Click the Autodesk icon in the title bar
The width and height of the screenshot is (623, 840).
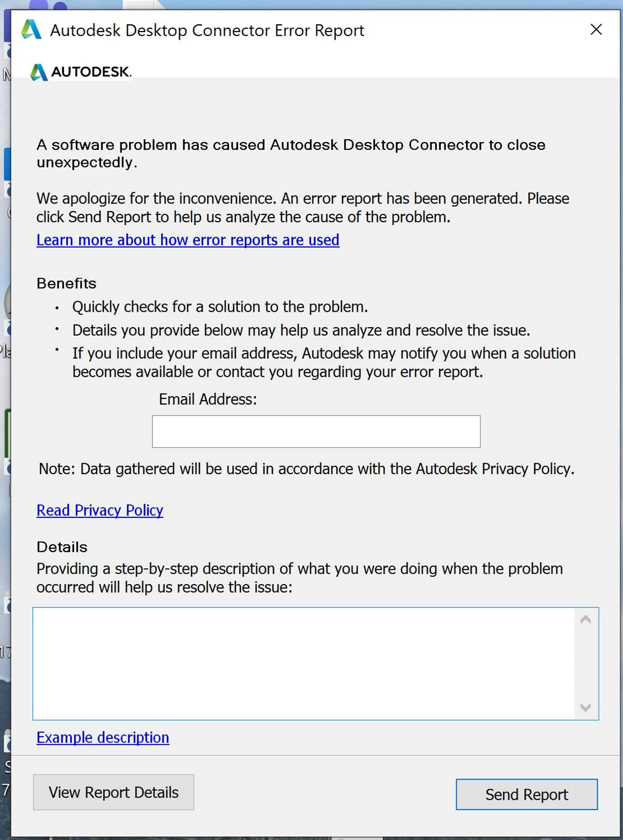coord(31,30)
